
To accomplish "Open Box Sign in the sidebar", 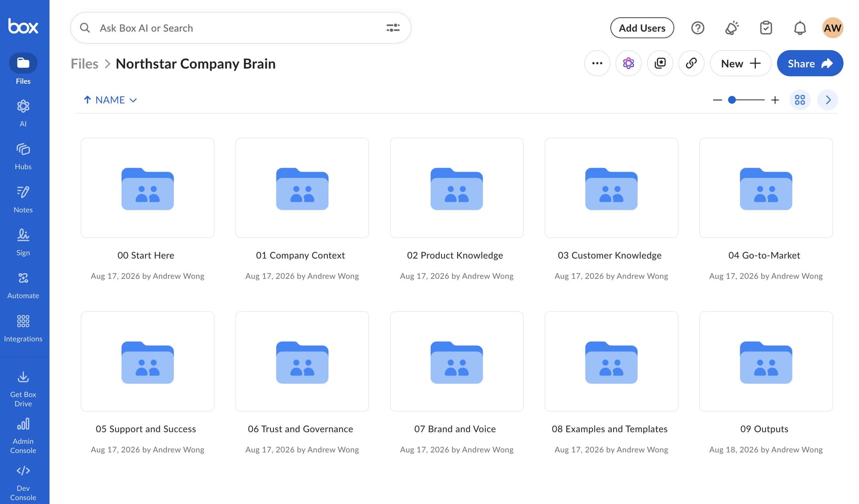I will 23,242.
